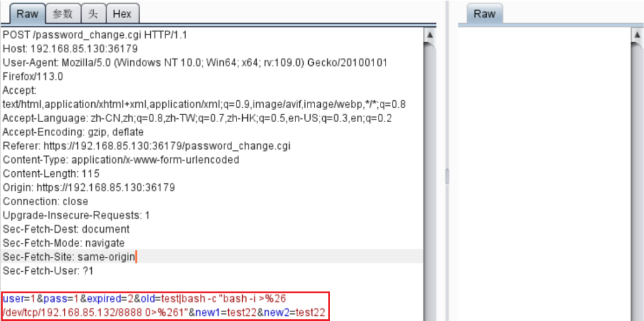Select the Raw tab in response panel
Viewport: 644px width, 321px height.
coord(485,14)
